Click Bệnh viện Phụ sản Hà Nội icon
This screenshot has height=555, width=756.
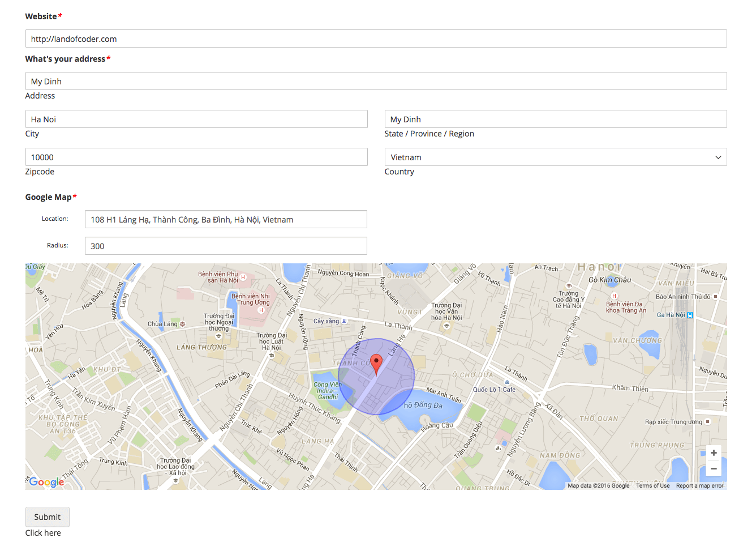pyautogui.click(x=243, y=277)
